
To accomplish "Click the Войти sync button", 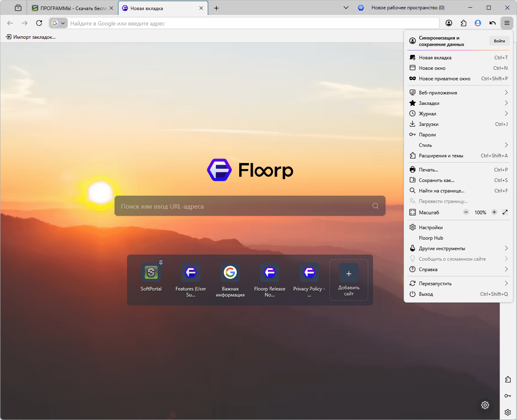I will tap(499, 41).
